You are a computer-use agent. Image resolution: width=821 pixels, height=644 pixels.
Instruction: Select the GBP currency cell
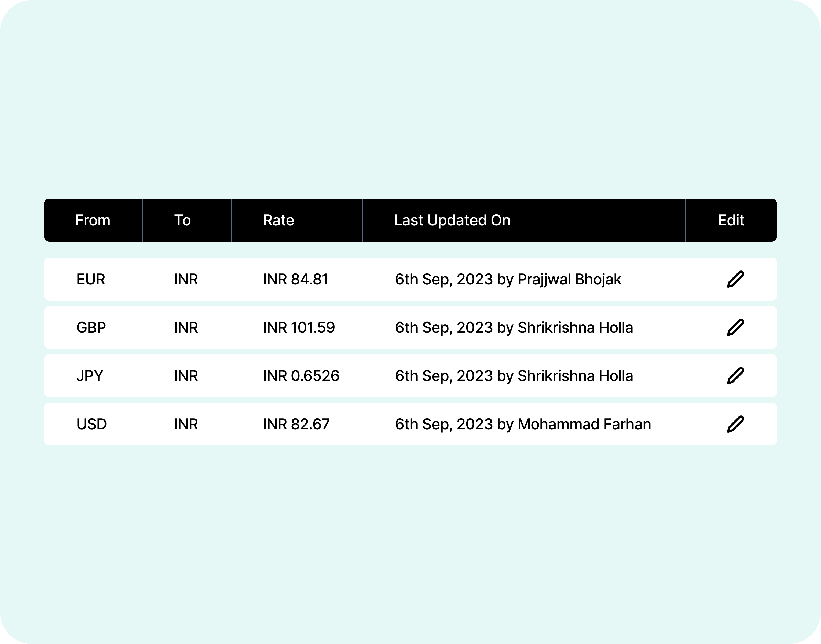point(91,328)
